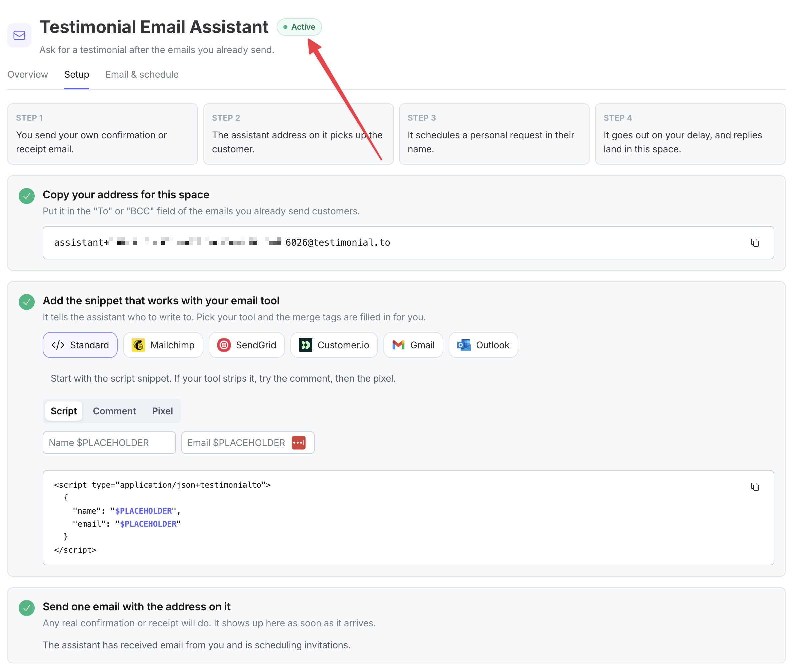Click the Email $PLACEHOLDER input field
The image size is (795, 672).
tap(248, 443)
